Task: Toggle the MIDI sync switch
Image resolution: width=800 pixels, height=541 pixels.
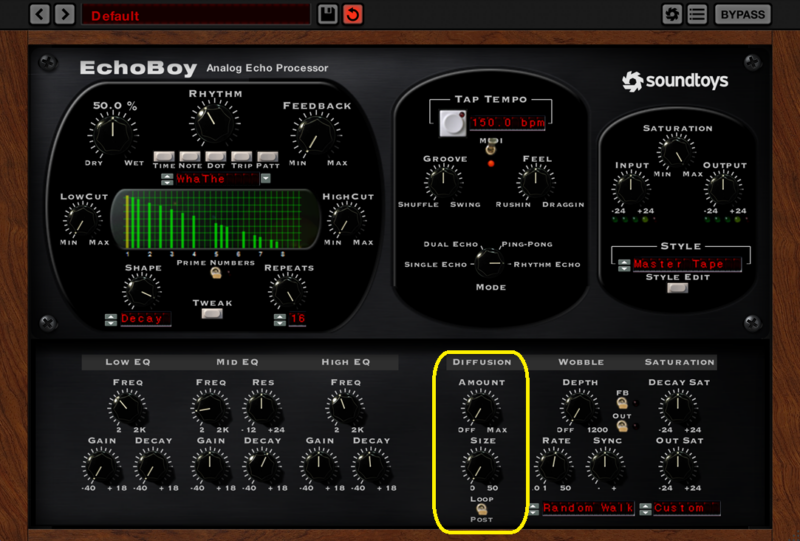Action: coord(490,147)
